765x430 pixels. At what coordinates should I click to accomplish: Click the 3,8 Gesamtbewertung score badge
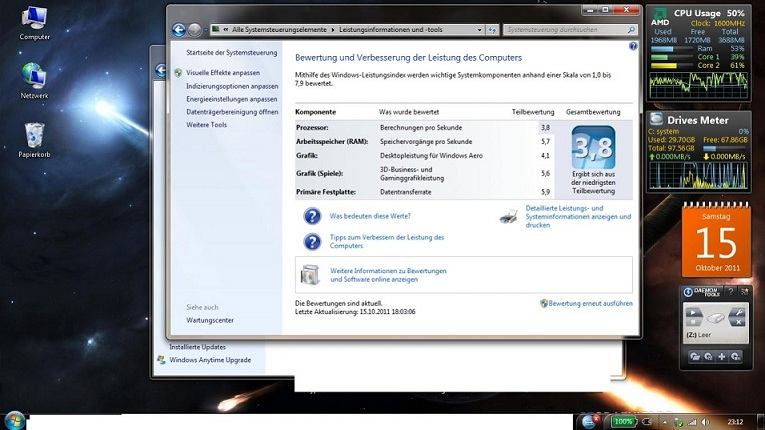(593, 147)
